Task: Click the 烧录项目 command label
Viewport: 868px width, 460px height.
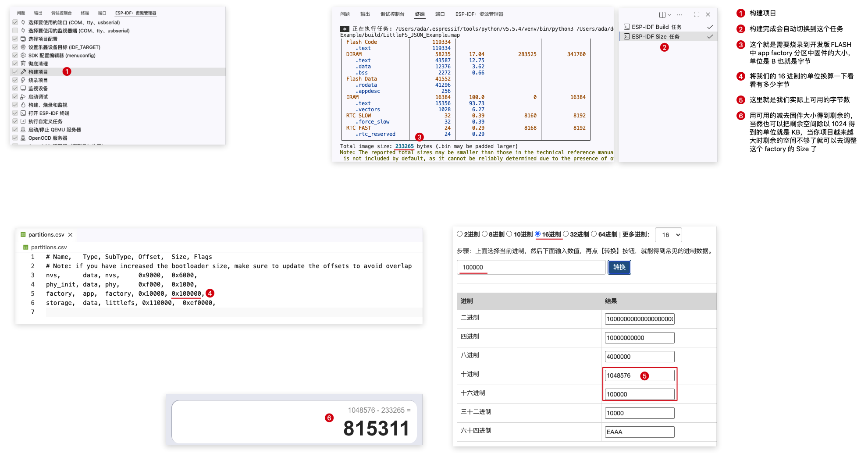Action: click(38, 80)
